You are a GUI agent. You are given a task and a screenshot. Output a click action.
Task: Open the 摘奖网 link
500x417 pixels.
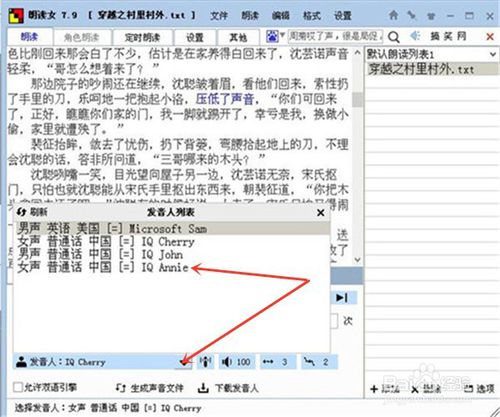click(x=448, y=36)
